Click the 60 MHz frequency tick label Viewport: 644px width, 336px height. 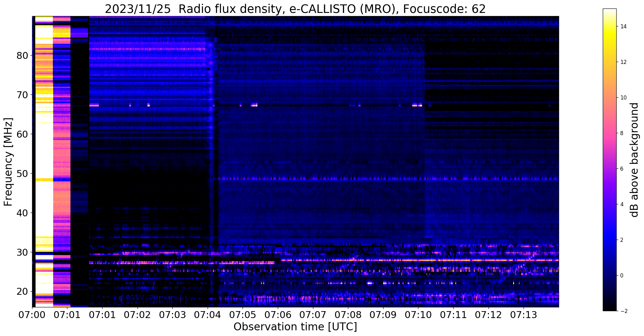pyautogui.click(x=22, y=134)
